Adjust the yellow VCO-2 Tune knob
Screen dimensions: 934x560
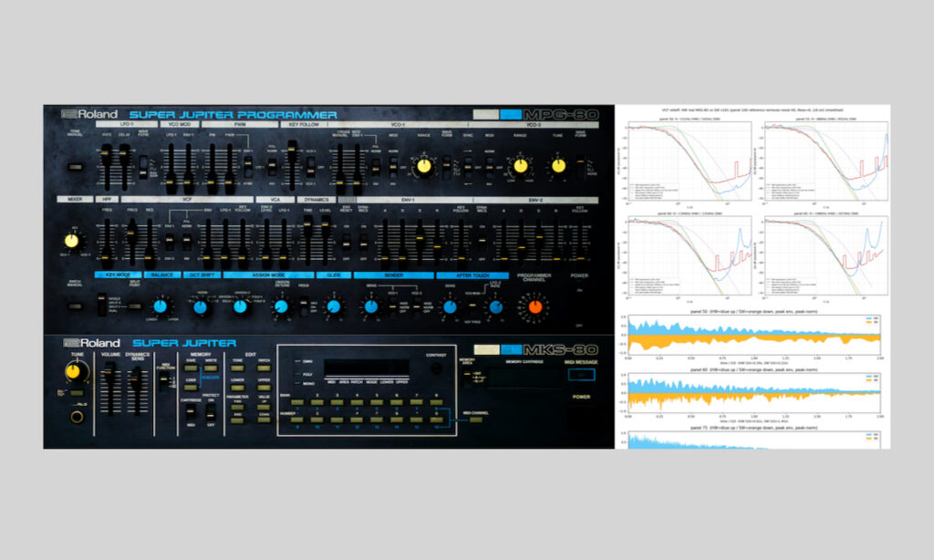[558, 166]
